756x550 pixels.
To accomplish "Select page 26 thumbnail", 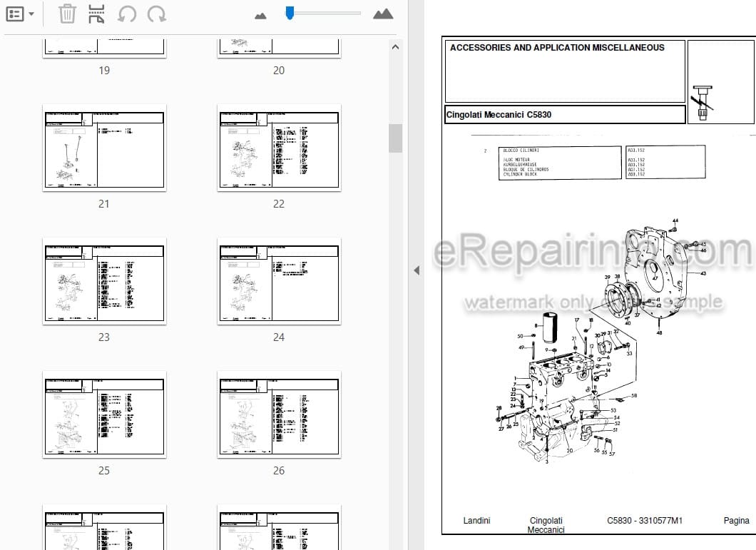I will point(279,414).
